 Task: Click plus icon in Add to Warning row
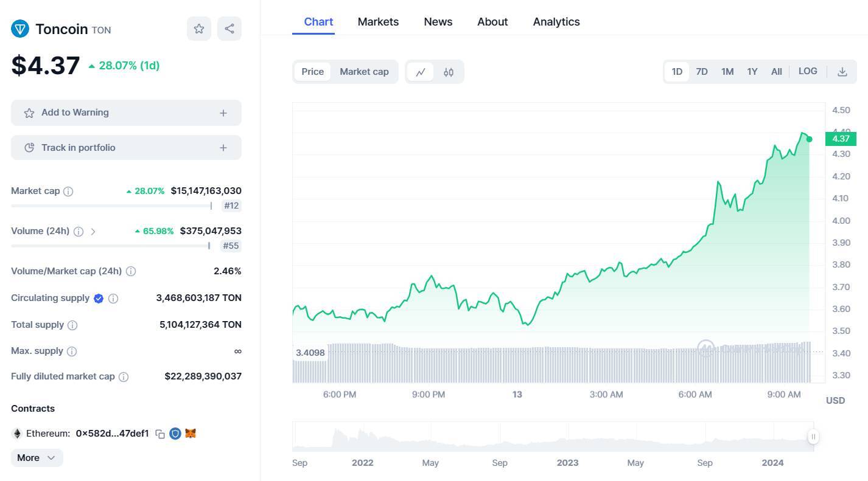pos(223,113)
